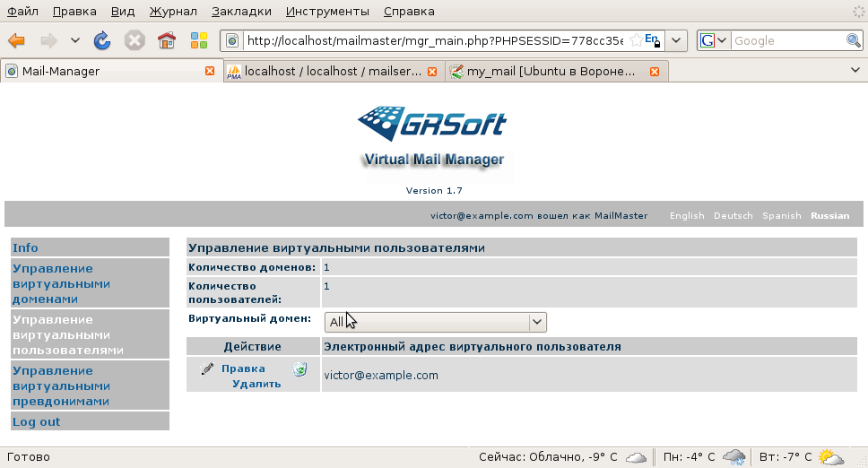This screenshot has width=868, height=468.
Task: Open the Закладки menu
Action: tap(241, 11)
